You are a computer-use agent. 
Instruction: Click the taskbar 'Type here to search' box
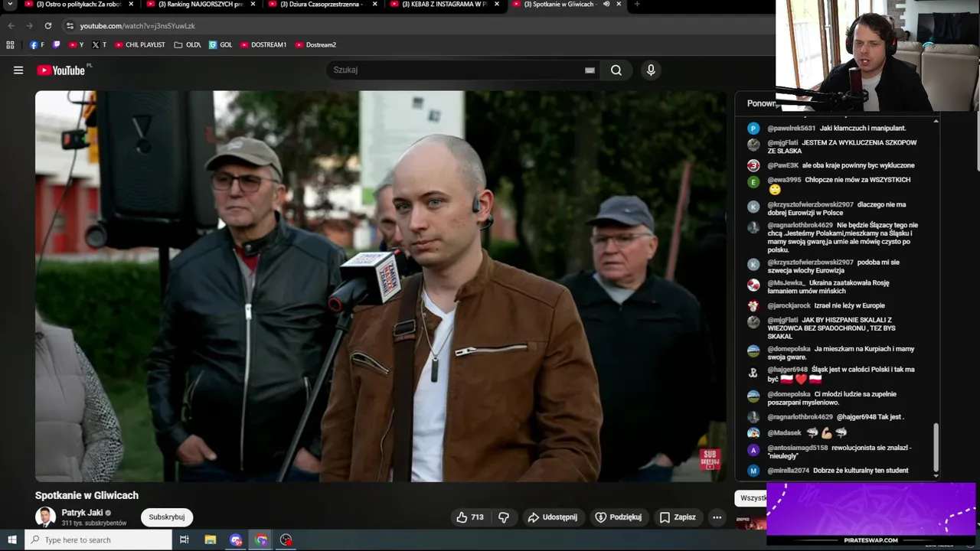pyautogui.click(x=98, y=540)
